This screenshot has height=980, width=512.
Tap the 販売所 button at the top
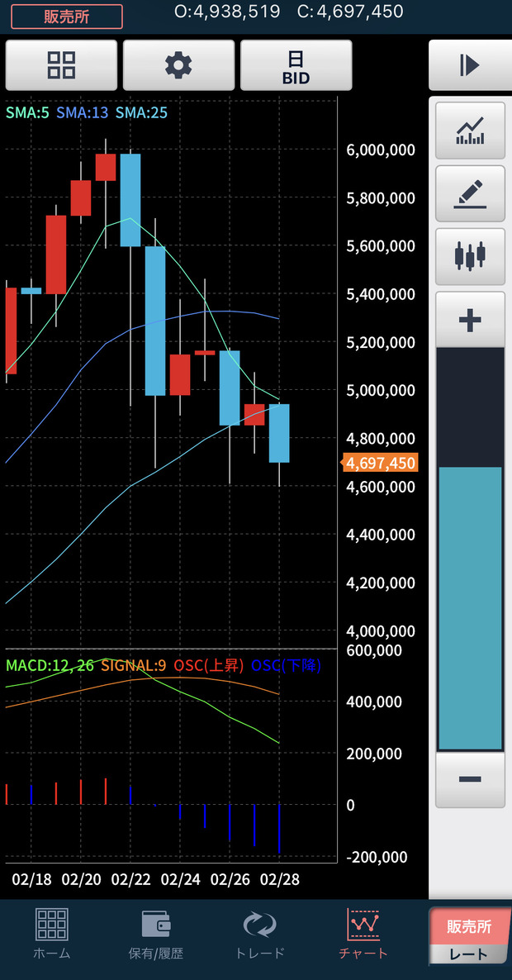coord(67,17)
